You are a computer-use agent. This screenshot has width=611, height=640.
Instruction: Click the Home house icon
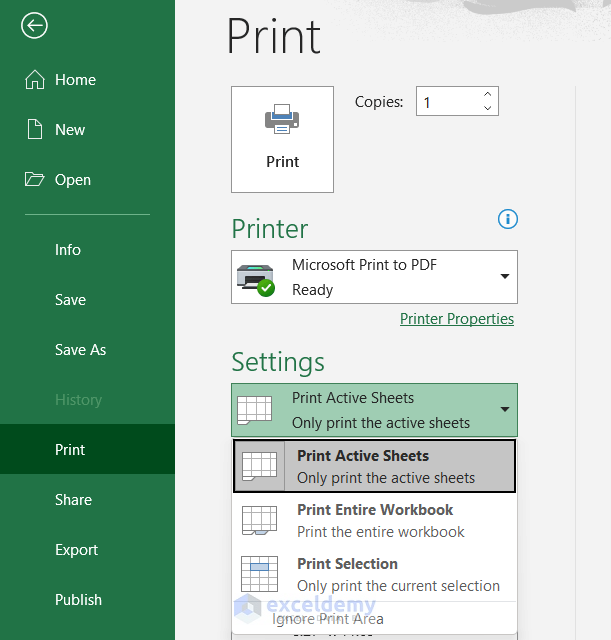tap(35, 80)
